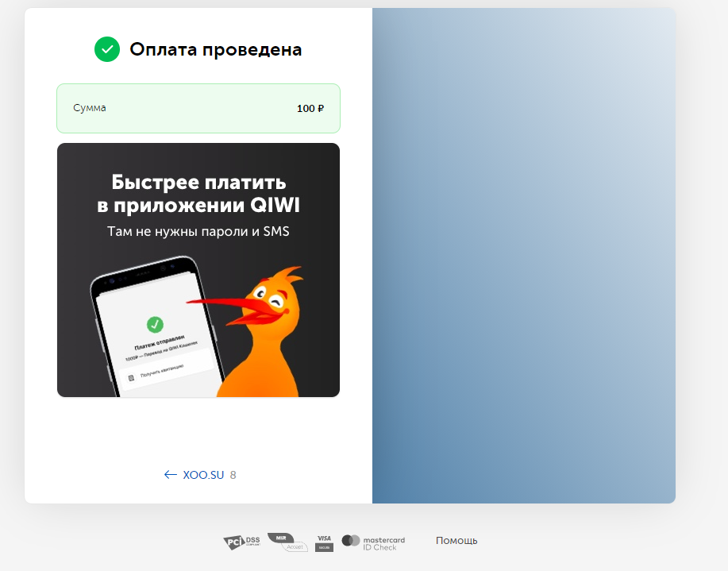
Task: Click the Оплата проведена heading
Action: (x=215, y=49)
